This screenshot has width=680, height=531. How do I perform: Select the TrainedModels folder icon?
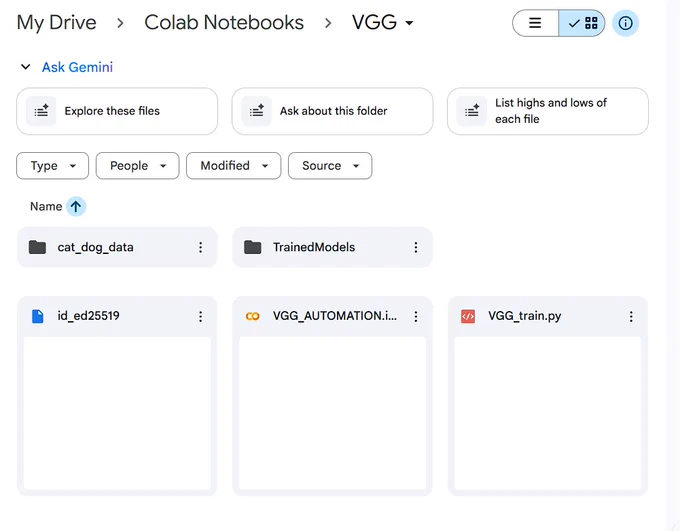pyautogui.click(x=252, y=247)
